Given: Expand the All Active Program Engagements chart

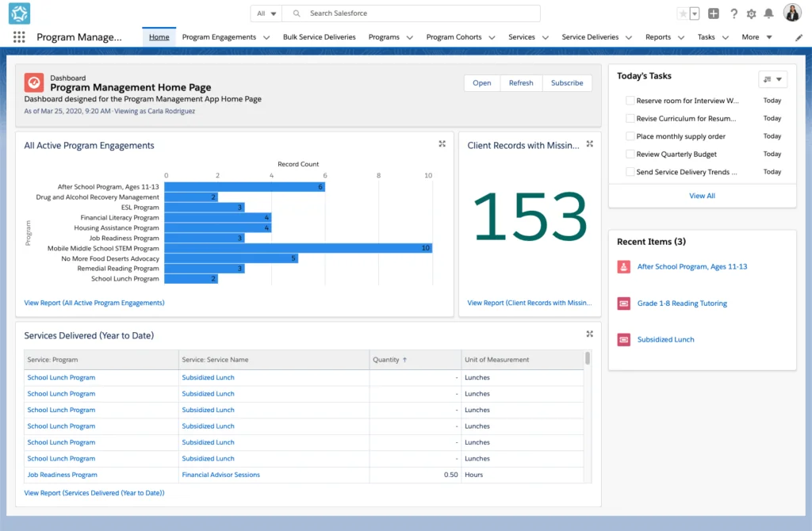Looking at the screenshot, I should click(x=442, y=144).
